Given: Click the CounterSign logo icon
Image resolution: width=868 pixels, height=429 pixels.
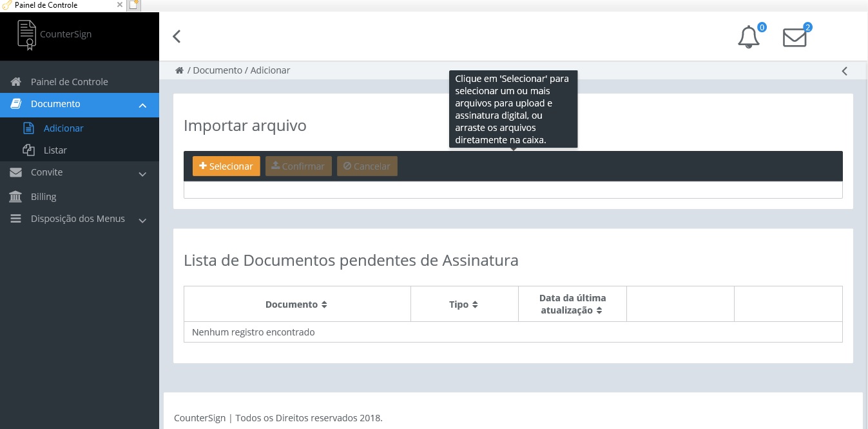Looking at the screenshot, I should click(26, 35).
